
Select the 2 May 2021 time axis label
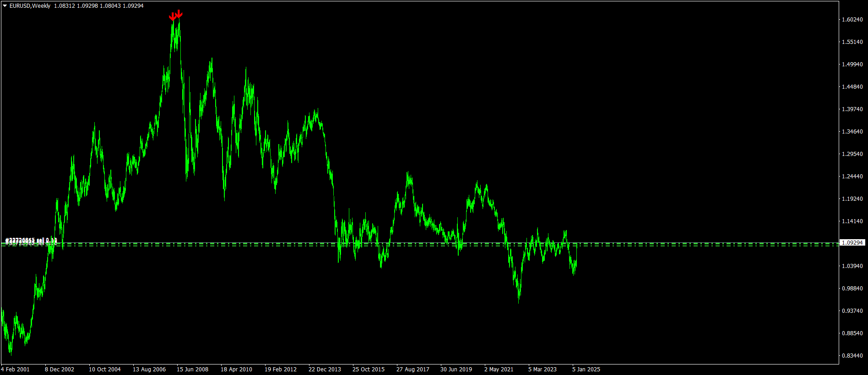pyautogui.click(x=499, y=370)
